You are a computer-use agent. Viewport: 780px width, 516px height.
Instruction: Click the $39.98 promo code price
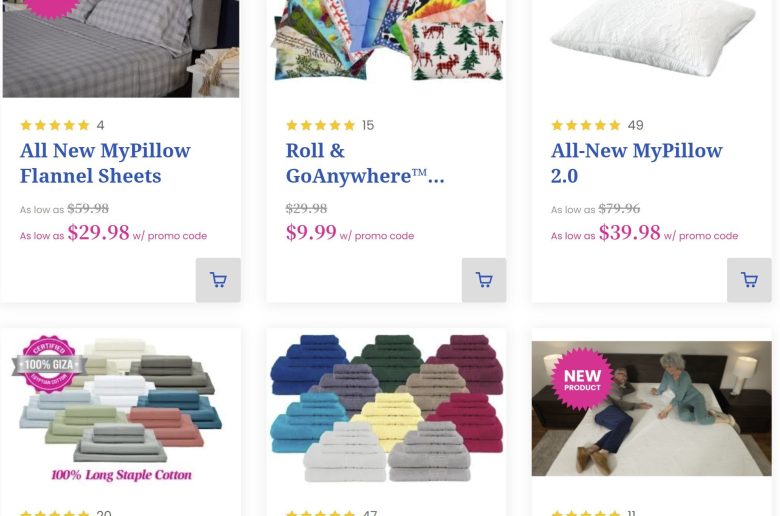[x=630, y=233]
